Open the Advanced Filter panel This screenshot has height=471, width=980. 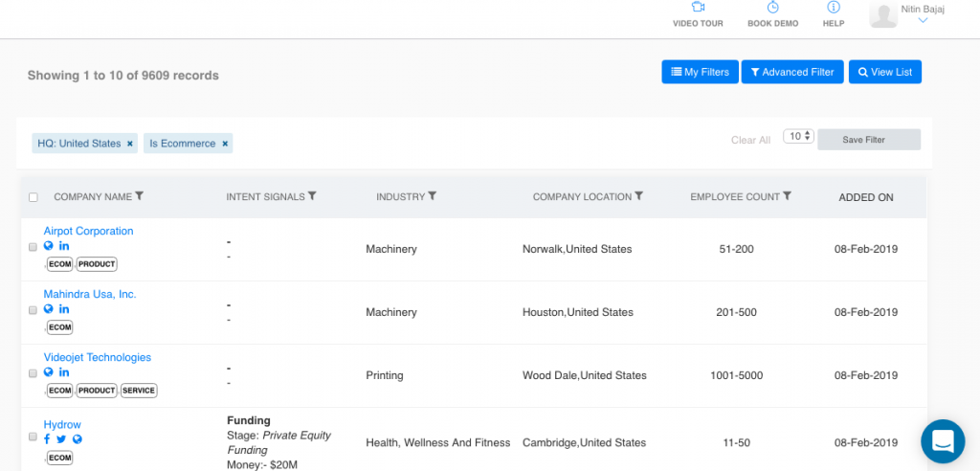792,72
